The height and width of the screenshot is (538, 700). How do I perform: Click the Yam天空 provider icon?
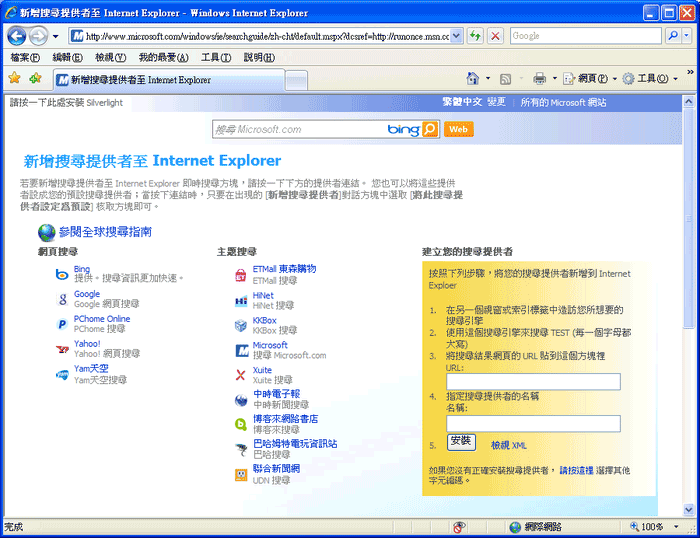pos(62,374)
